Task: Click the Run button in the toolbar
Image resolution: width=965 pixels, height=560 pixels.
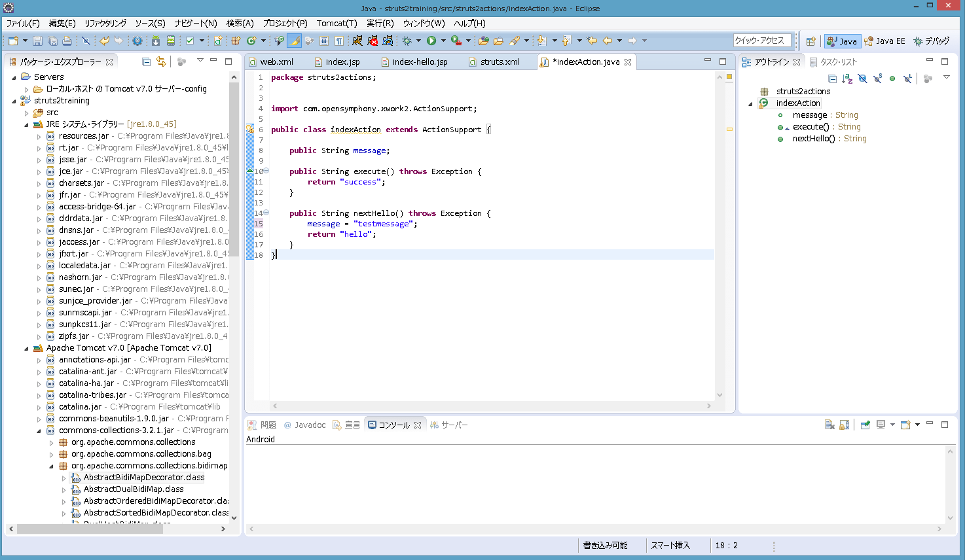Action: (431, 41)
